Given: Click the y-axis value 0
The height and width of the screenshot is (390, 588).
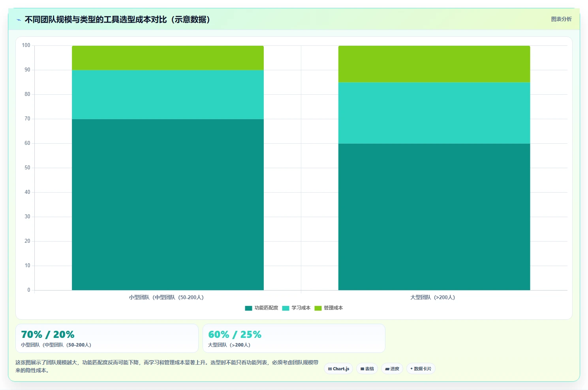Looking at the screenshot, I should [28, 290].
